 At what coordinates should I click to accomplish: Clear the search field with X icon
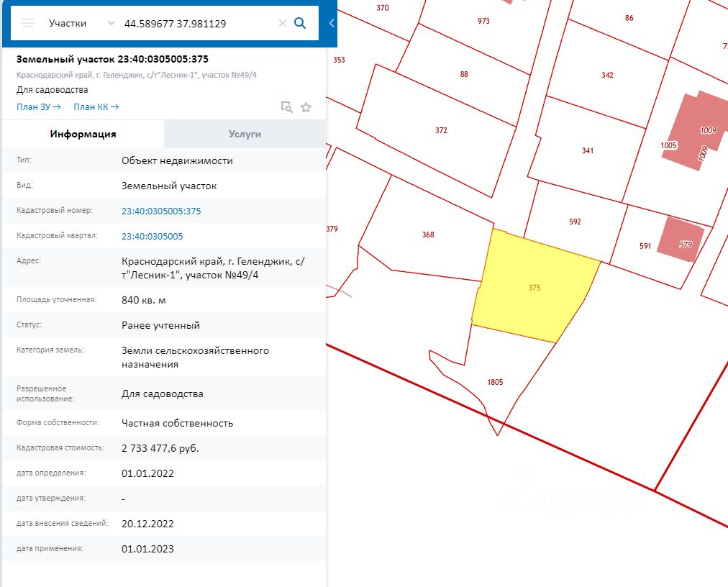coord(282,23)
